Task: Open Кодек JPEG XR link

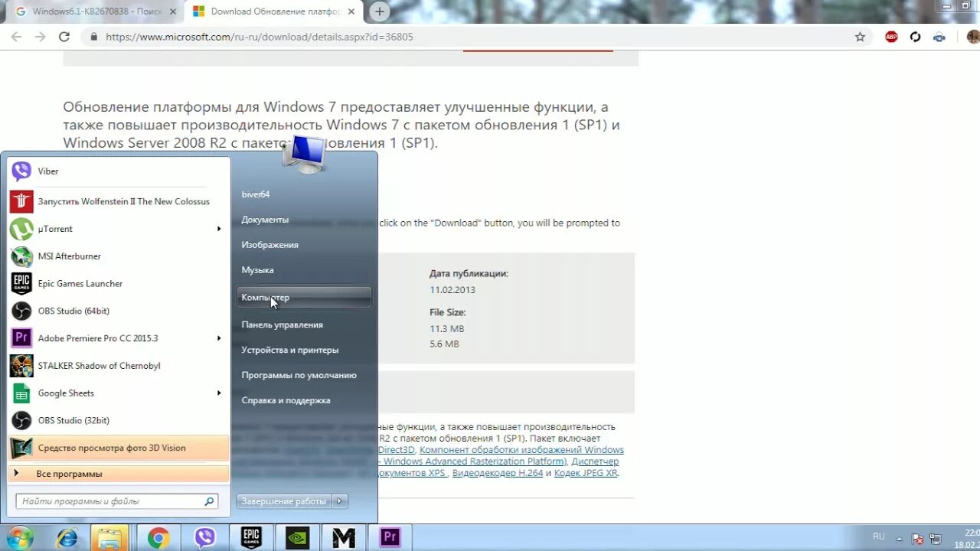Action: point(586,473)
